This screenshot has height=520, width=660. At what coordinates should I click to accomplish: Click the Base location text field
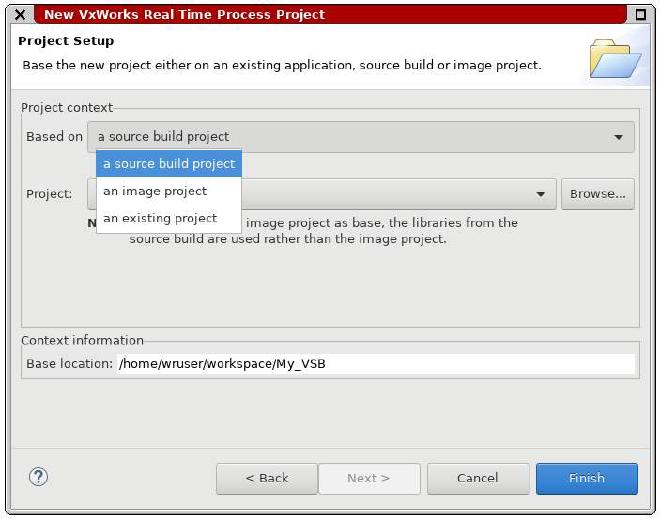click(376, 364)
